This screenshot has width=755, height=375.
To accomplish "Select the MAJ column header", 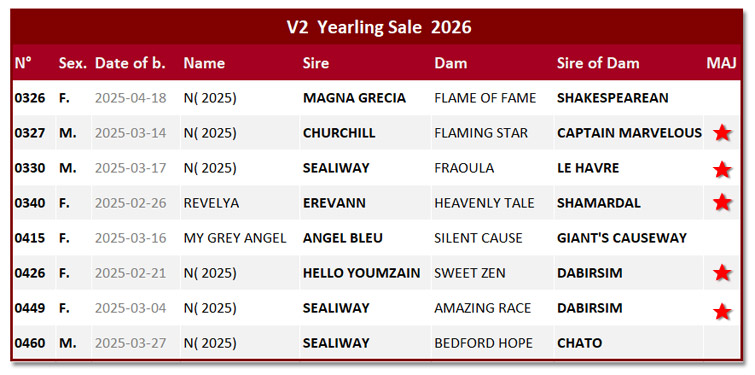I will 721,63.
